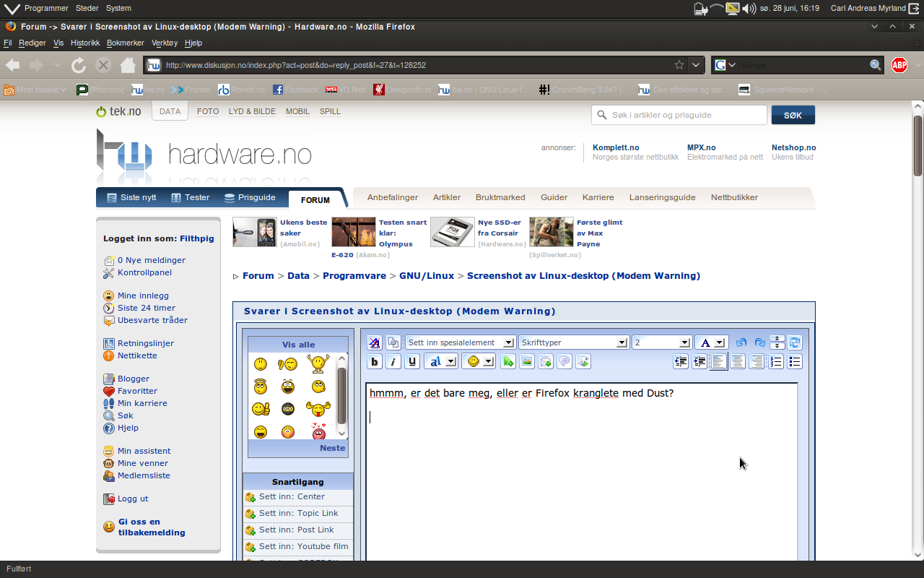This screenshot has width=924, height=578.
Task: Center-align text in editor
Action: click(x=738, y=362)
